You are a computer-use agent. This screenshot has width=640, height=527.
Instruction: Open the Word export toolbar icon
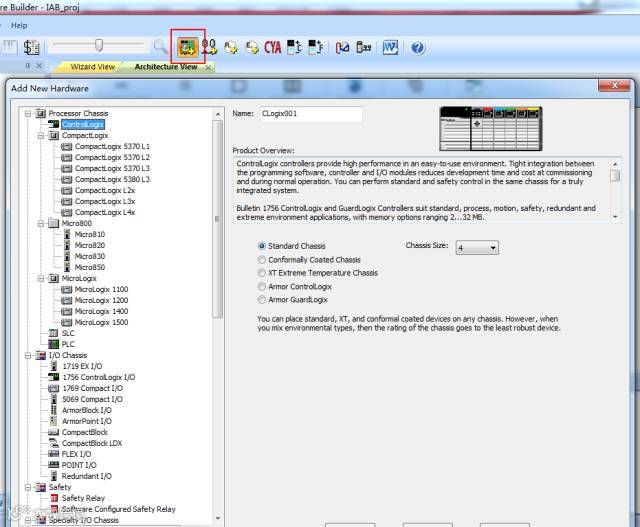(390, 48)
